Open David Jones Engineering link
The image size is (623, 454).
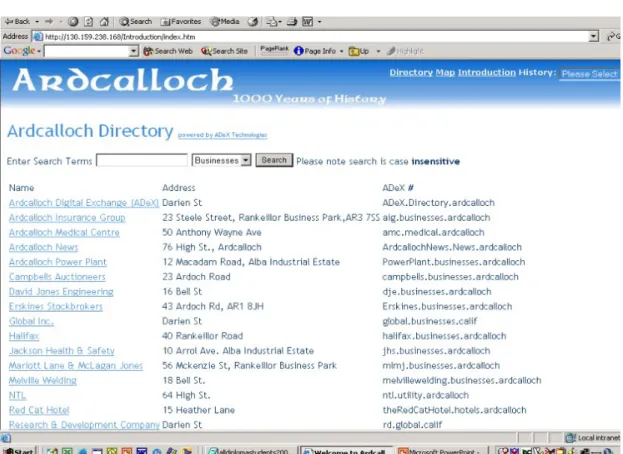coord(61,292)
